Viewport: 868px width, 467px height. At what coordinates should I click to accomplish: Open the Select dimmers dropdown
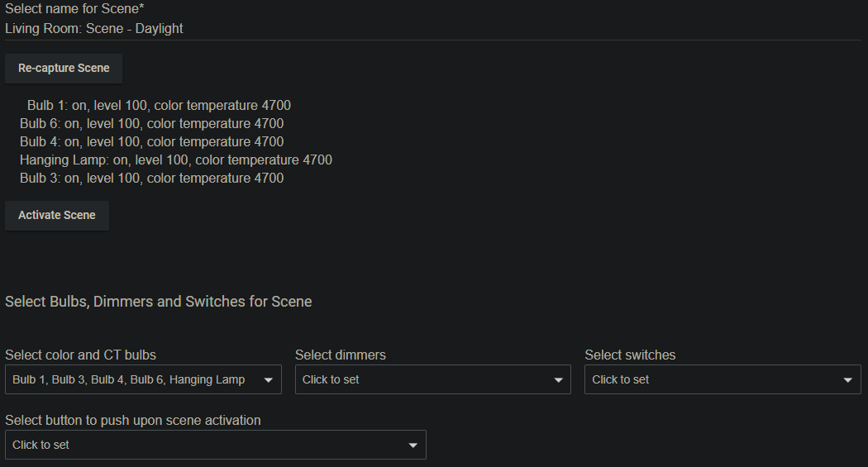[433, 379]
